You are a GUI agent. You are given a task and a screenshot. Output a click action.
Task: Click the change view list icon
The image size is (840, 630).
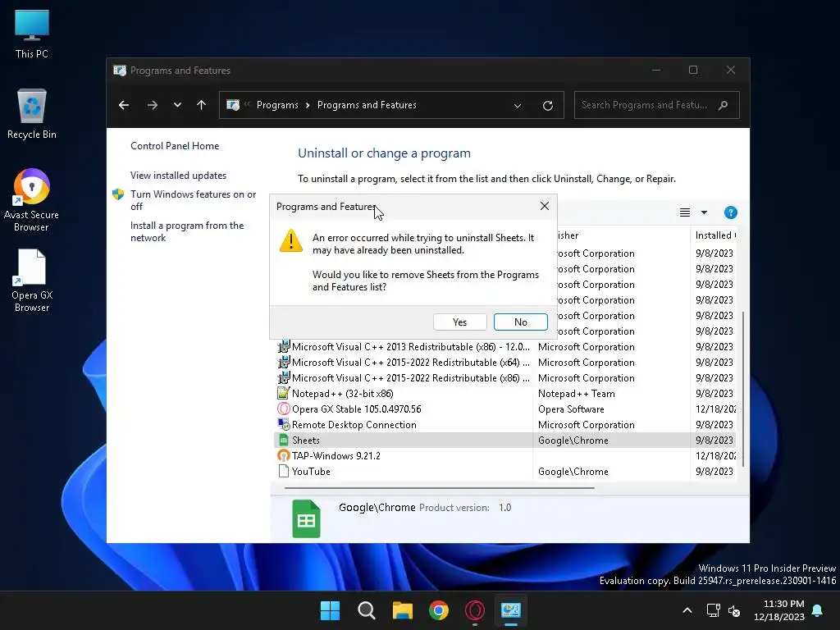(685, 212)
